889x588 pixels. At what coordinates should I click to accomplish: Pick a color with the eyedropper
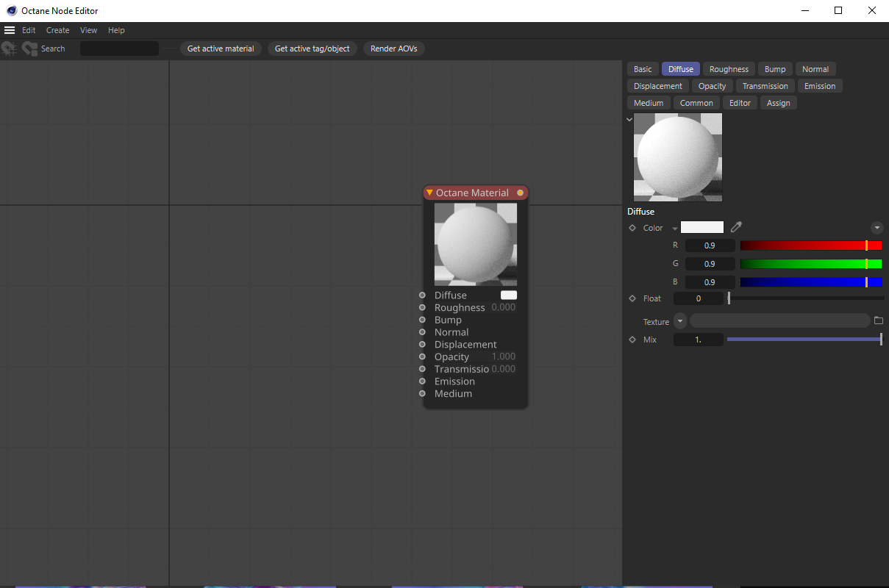(x=736, y=228)
